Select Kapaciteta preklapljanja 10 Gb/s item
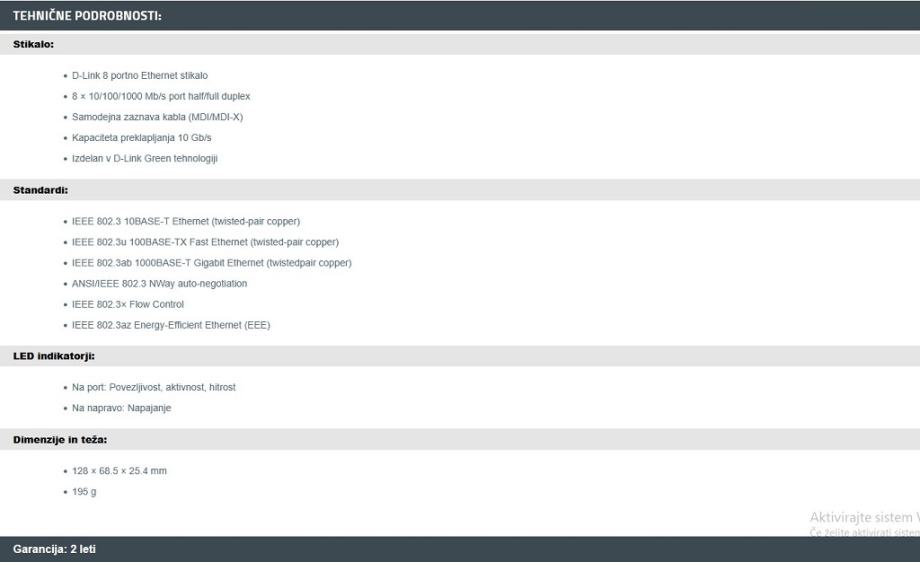 pos(141,138)
